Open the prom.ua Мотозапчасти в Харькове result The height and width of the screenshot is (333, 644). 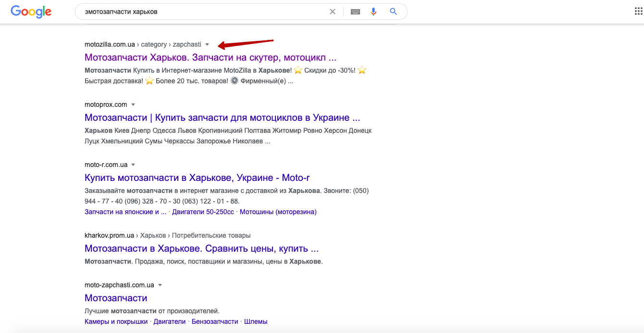201,248
